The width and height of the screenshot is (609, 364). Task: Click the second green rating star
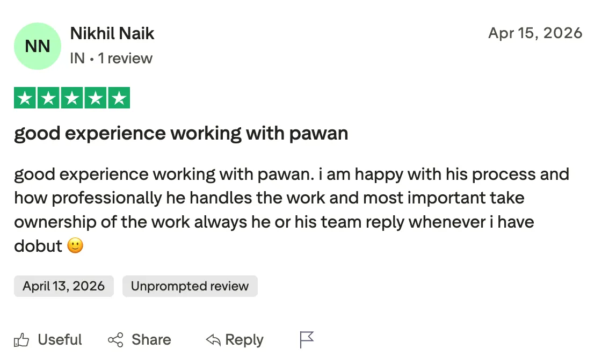48,98
